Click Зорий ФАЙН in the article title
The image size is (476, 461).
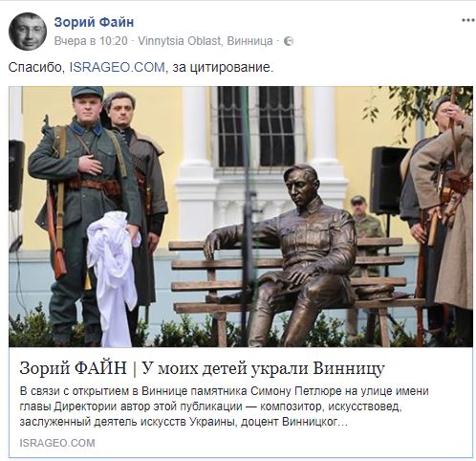74,368
